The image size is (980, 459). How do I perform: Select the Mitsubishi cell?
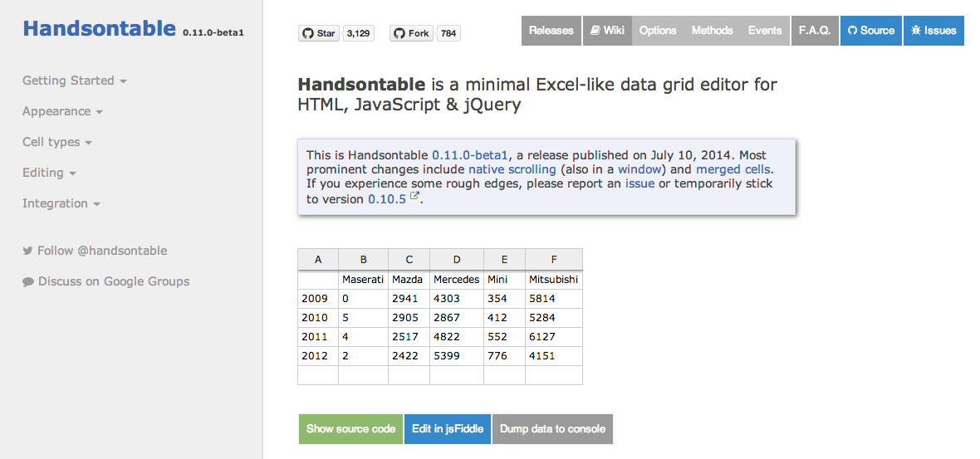554,280
